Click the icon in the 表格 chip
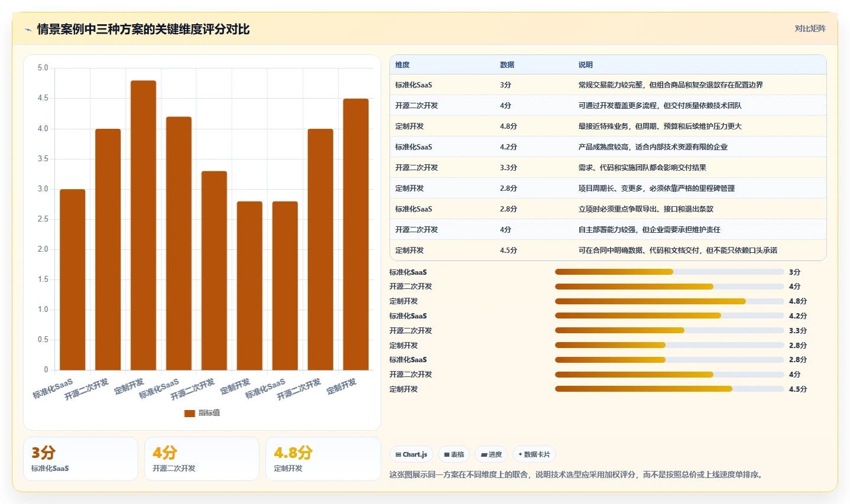850x504 pixels. tap(447, 455)
